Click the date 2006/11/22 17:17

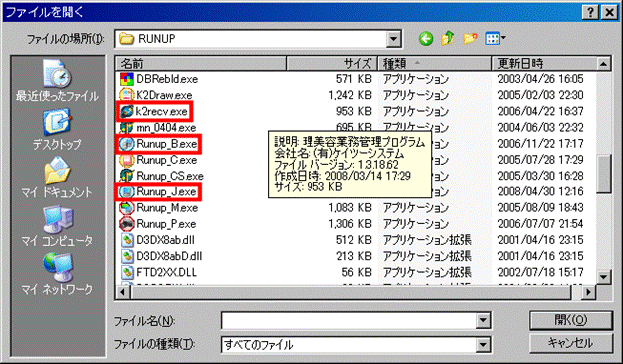coord(540,144)
